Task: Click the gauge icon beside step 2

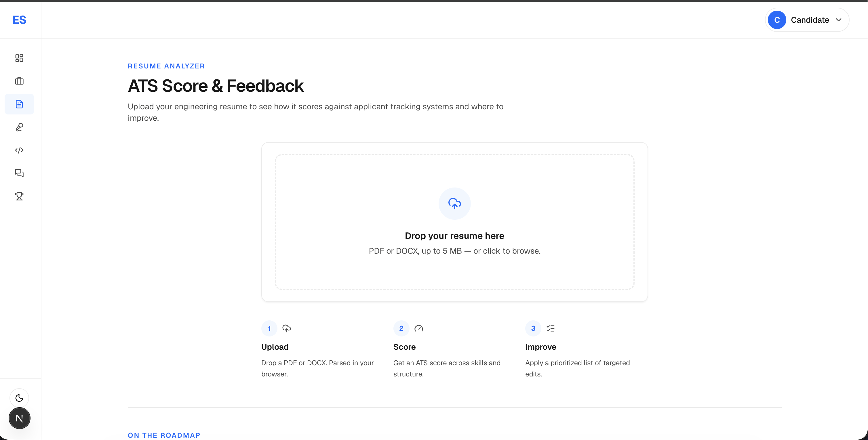Action: click(418, 328)
